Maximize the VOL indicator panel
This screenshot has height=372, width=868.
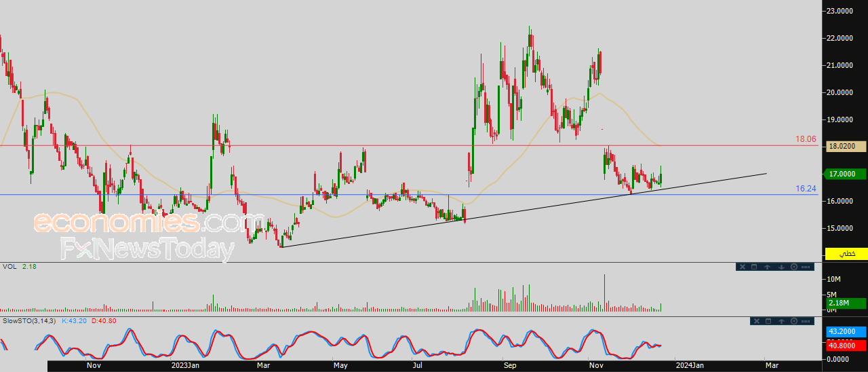click(x=755, y=267)
